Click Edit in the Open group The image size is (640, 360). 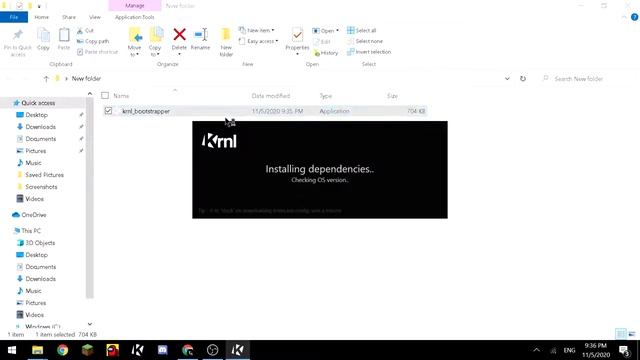coord(322,42)
